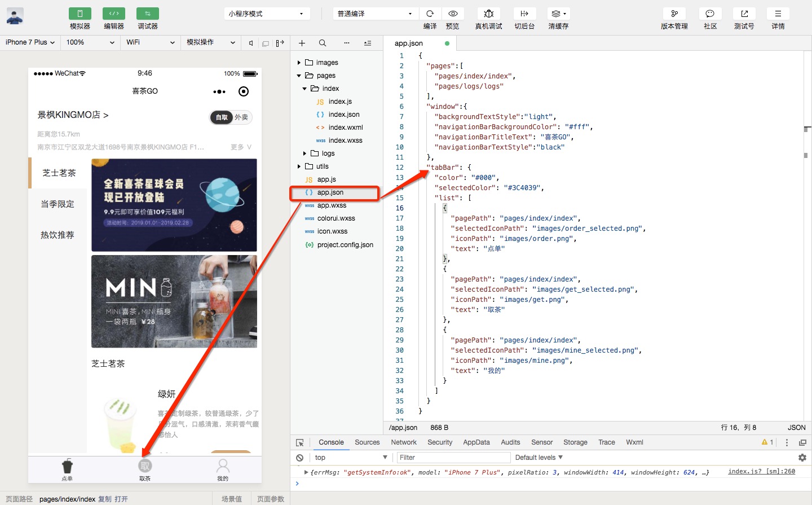Toggle simulator sound mute icon
The image size is (812, 505).
point(251,43)
